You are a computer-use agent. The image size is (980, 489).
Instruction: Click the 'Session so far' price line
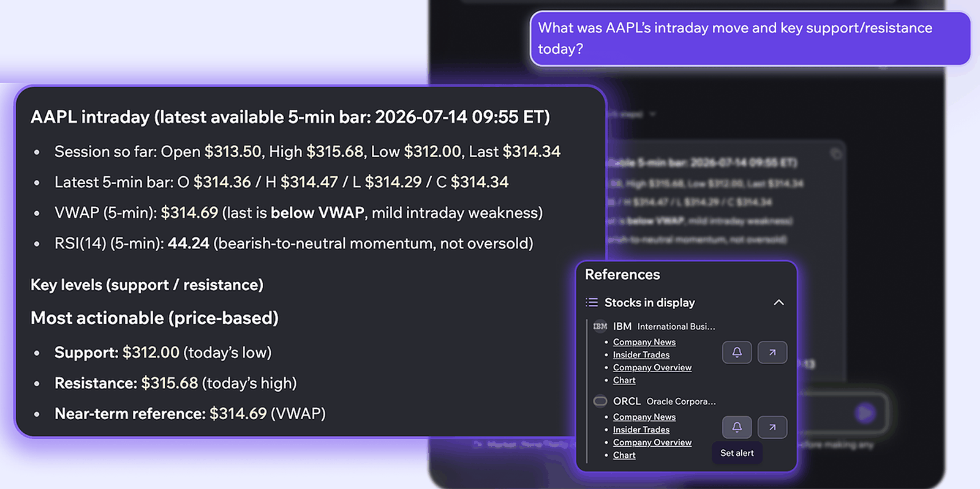[x=307, y=152]
